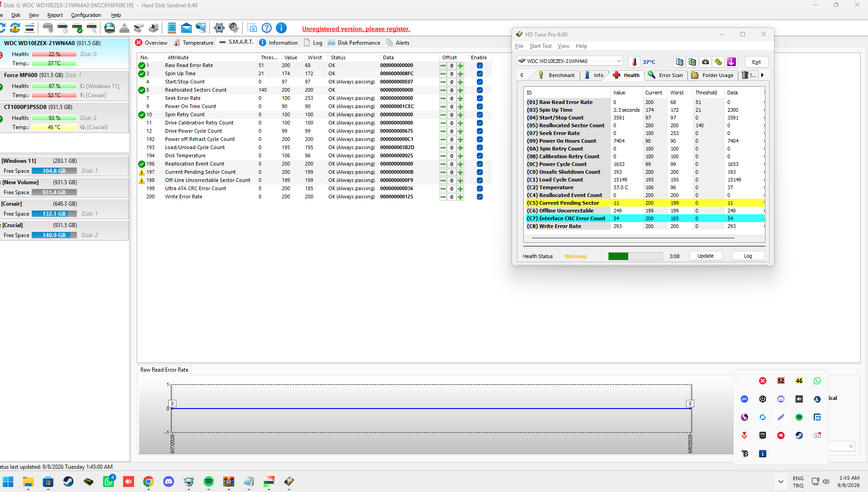This screenshot has width=868, height=492.
Task: Open the Start Test menu in HD Tune
Action: click(540, 46)
